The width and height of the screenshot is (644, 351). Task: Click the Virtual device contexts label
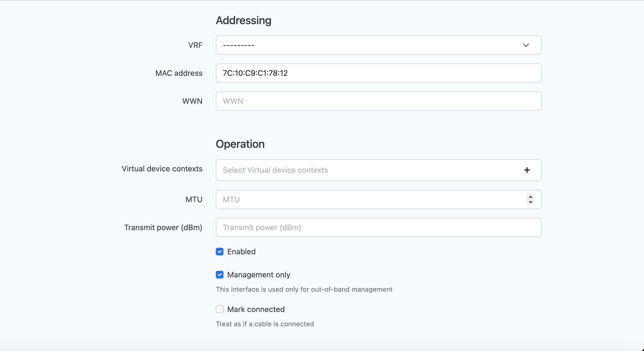pyautogui.click(x=162, y=169)
